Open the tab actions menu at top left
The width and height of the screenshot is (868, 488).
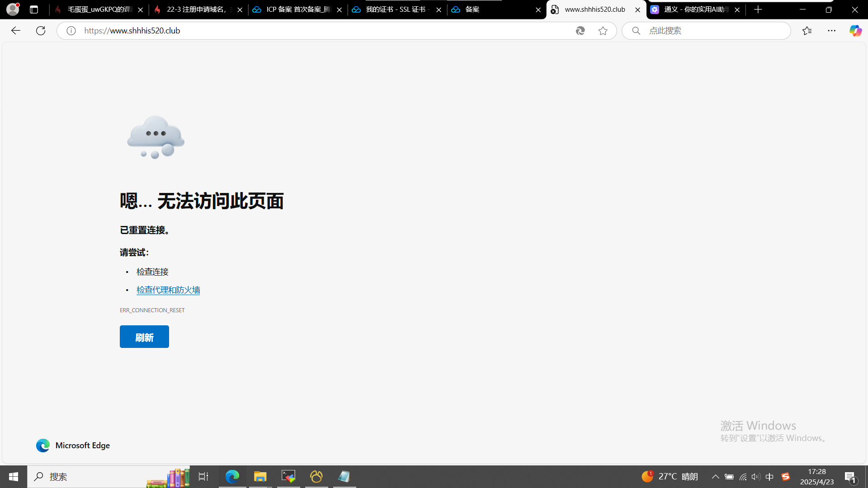pyautogui.click(x=34, y=9)
